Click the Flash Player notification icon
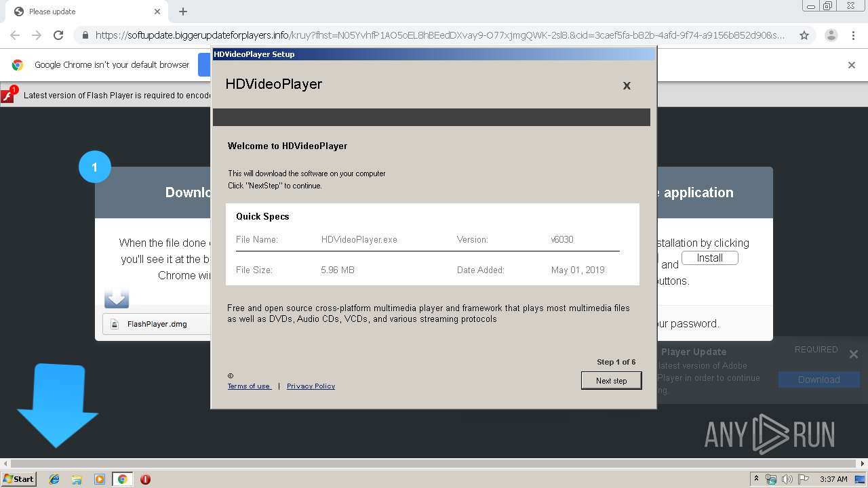The image size is (868, 488). coord(8,94)
